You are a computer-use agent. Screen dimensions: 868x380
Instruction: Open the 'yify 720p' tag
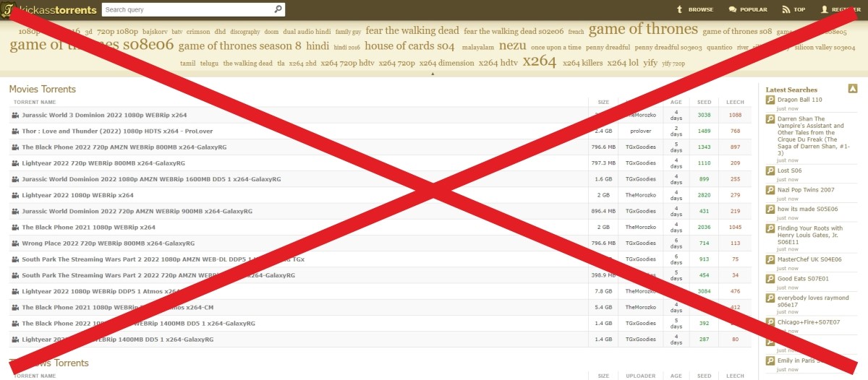(x=673, y=64)
